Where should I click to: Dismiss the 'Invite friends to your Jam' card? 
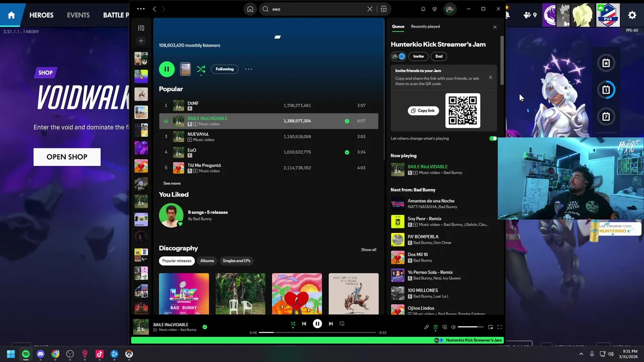491,77
